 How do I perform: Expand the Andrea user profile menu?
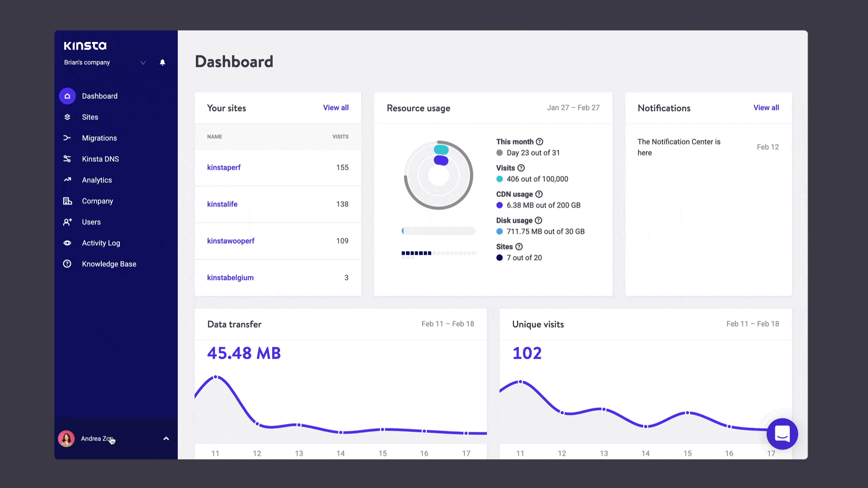coord(166,439)
